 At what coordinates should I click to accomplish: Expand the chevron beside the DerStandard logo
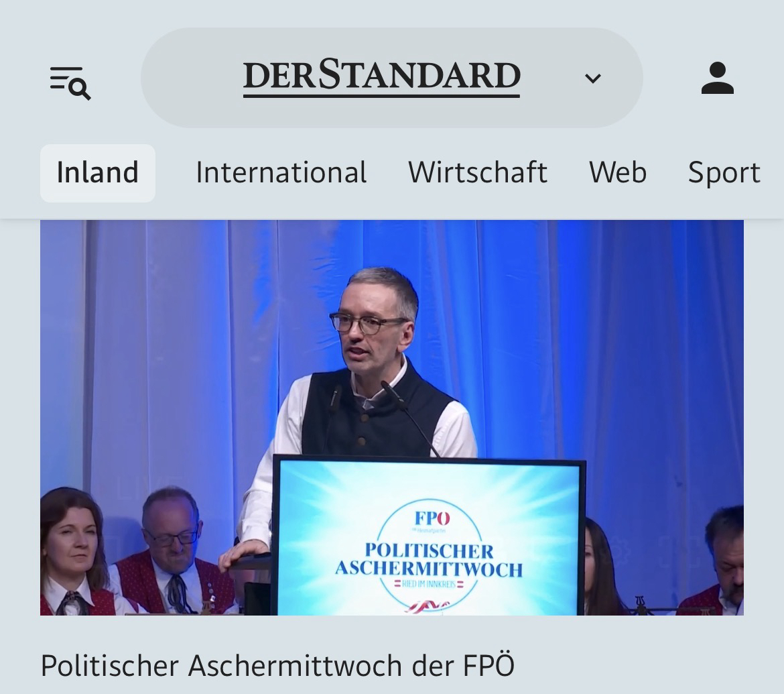click(x=592, y=78)
